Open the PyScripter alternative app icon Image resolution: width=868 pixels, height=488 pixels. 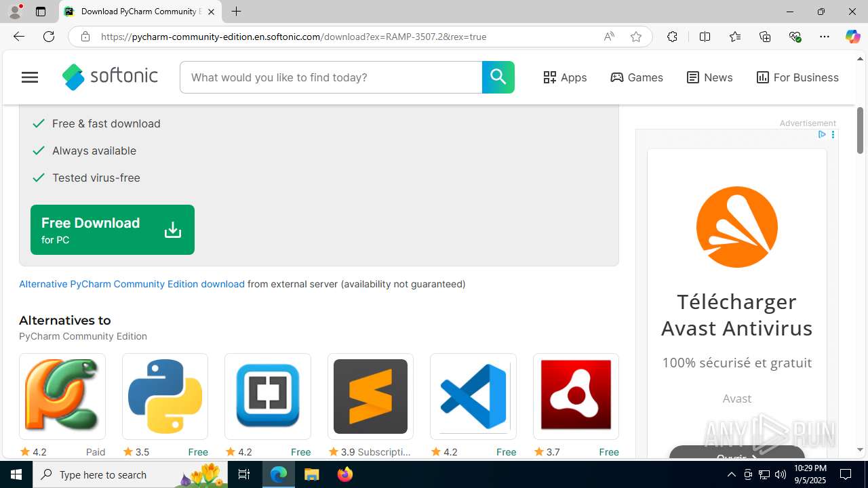coord(62,396)
